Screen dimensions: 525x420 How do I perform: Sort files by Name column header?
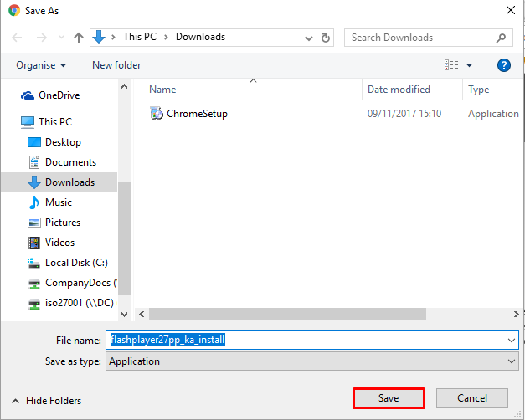162,90
